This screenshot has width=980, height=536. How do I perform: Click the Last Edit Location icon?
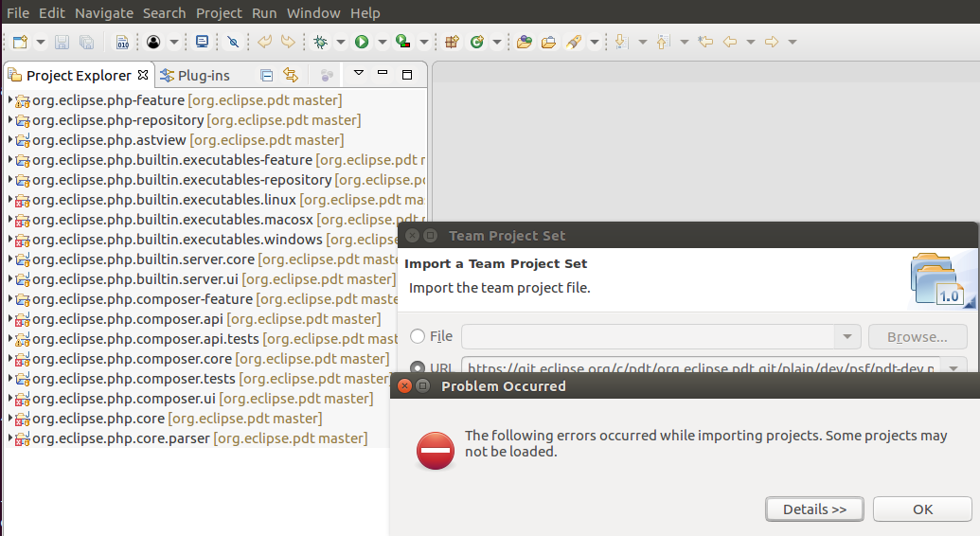point(705,42)
